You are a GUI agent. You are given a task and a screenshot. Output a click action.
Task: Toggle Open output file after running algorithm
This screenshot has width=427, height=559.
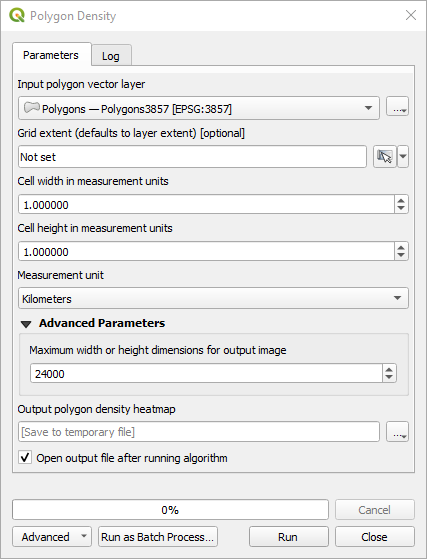25,457
